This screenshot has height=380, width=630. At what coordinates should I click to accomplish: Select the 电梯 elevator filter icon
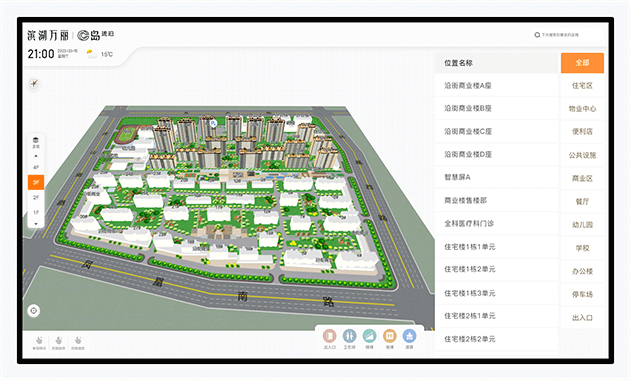(389, 336)
